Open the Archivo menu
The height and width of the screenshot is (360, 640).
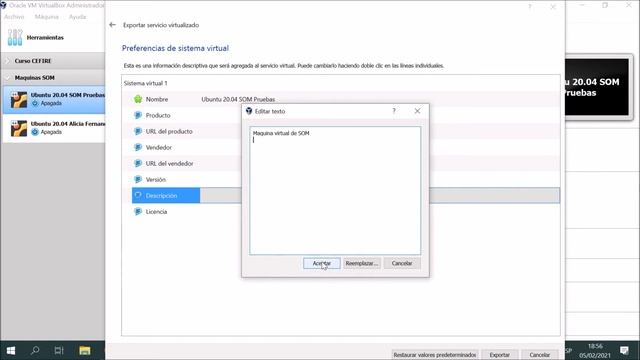tap(14, 17)
